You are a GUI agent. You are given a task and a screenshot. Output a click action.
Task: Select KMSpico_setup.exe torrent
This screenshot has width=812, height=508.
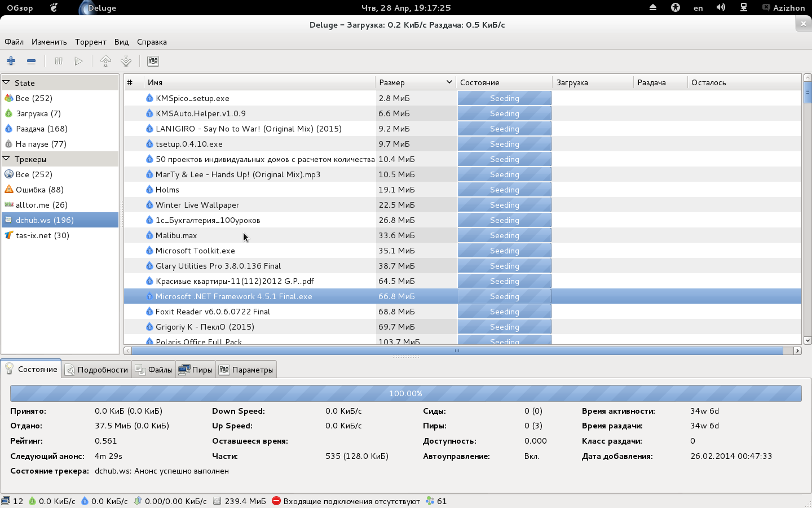[462, 98]
